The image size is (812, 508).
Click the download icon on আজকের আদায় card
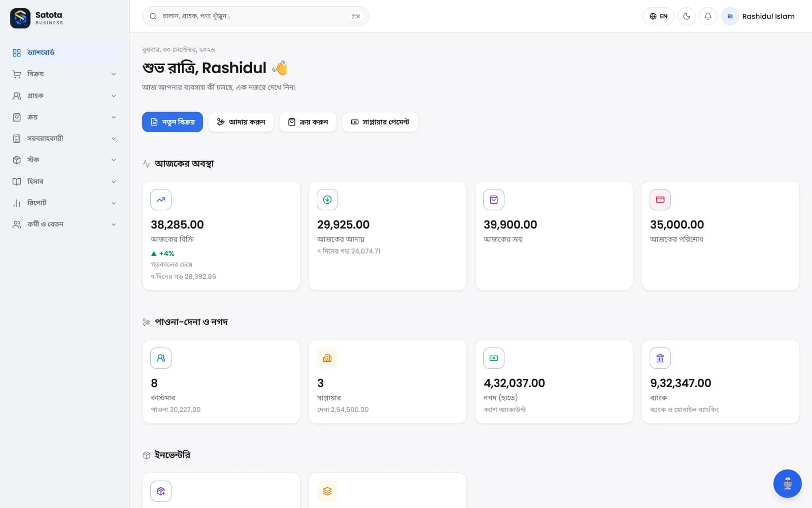coord(327,200)
